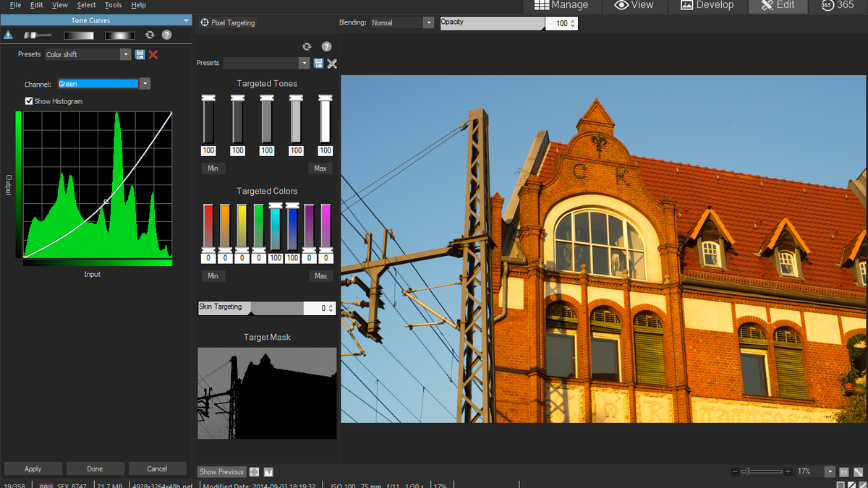Open the zoom percentage dropdown
Screen dimensions: 868x488
click(829, 471)
